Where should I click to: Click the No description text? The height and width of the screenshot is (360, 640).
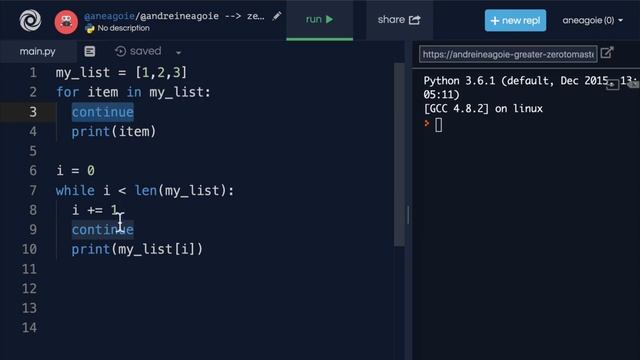coord(124,28)
